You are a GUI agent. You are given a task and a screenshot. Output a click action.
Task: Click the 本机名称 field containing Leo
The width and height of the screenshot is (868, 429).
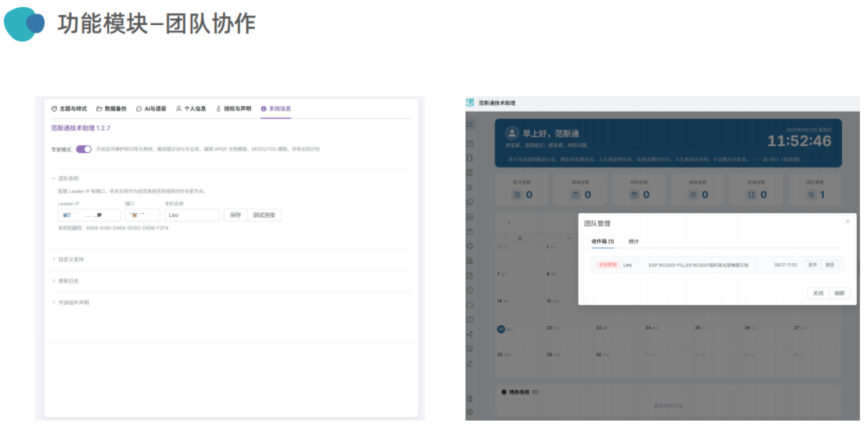click(192, 215)
